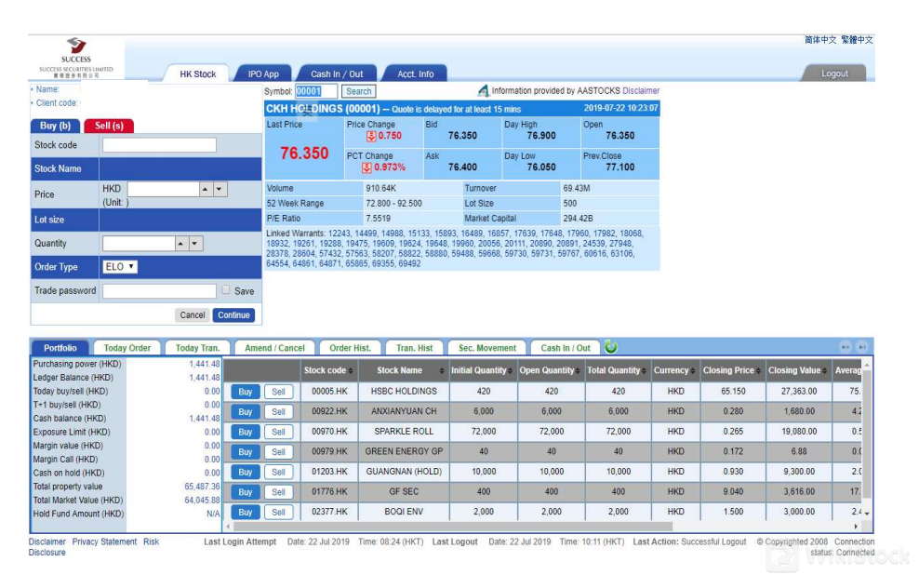Image resolution: width=919 pixels, height=588 pixels.
Task: Sell BOQI ENV from portfolio row
Action: click(x=278, y=512)
